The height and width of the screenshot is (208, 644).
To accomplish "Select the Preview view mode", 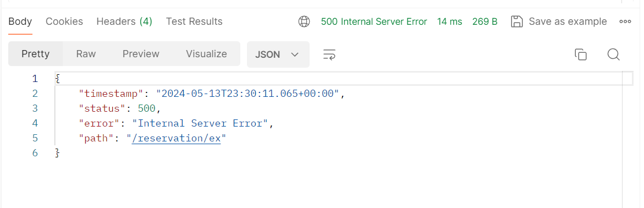I will coord(141,54).
